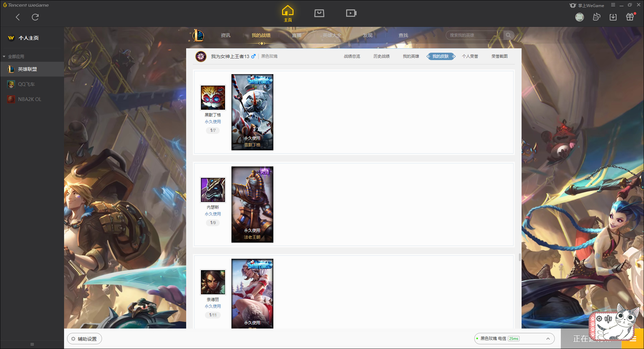Click the 内瑟斯 champion portrait
This screenshot has height=349, width=644.
(213, 190)
